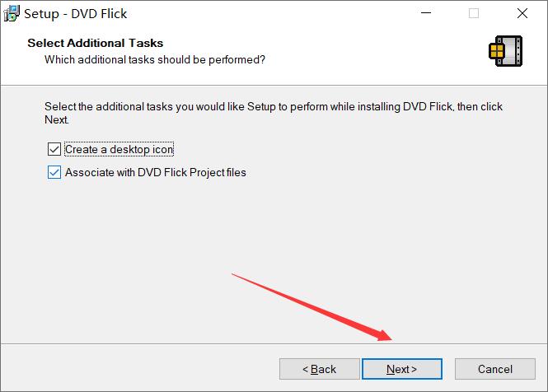This screenshot has height=392, width=548.
Task: Abort the installation with Cancel button
Action: click(495, 369)
